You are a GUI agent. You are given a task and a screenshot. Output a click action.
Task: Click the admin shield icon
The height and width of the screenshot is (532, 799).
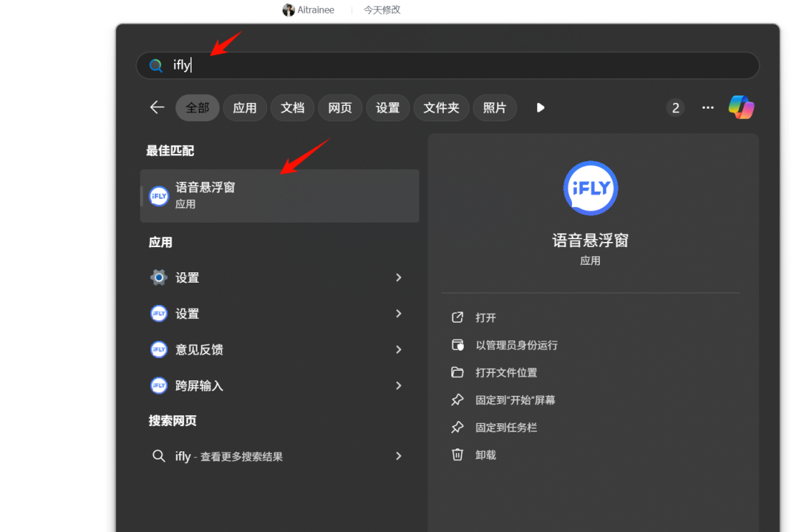point(458,345)
